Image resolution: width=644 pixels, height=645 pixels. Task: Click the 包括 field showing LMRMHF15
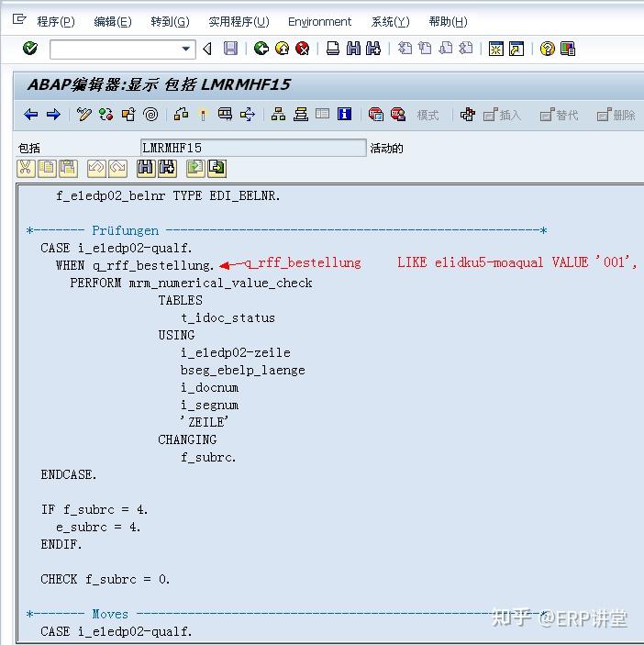pyautogui.click(x=253, y=148)
